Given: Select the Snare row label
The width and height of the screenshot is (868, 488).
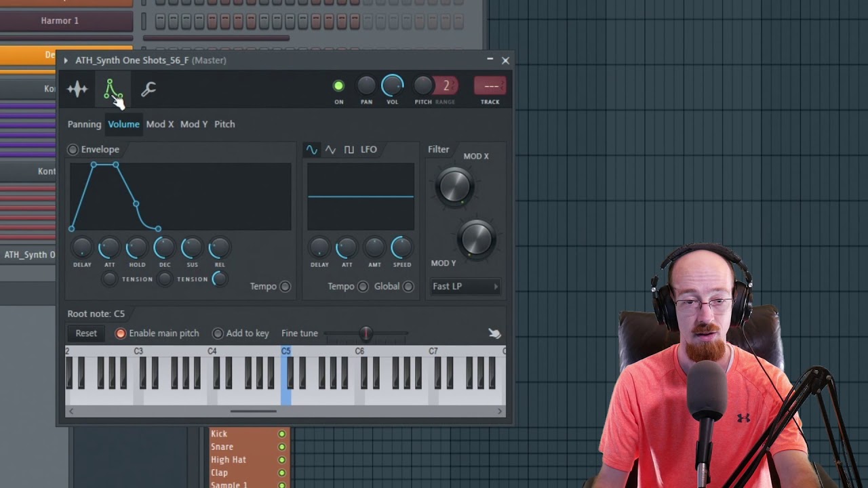Looking at the screenshot, I should tap(222, 447).
